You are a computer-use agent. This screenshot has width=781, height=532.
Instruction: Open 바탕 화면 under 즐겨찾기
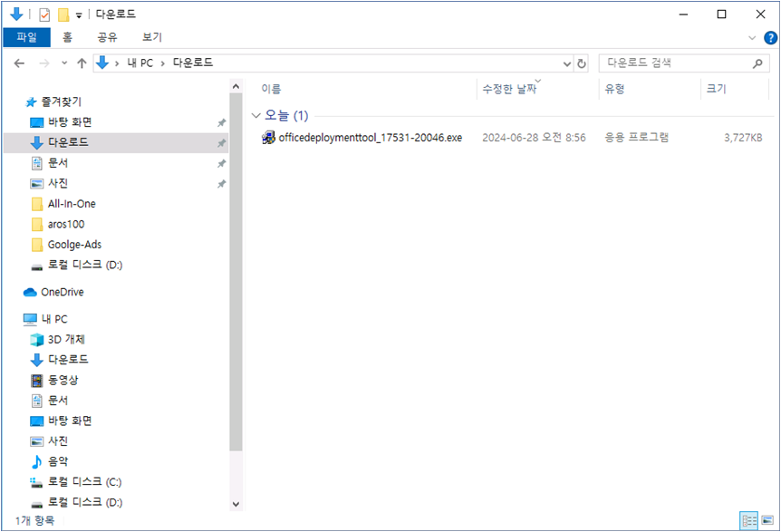click(x=70, y=122)
